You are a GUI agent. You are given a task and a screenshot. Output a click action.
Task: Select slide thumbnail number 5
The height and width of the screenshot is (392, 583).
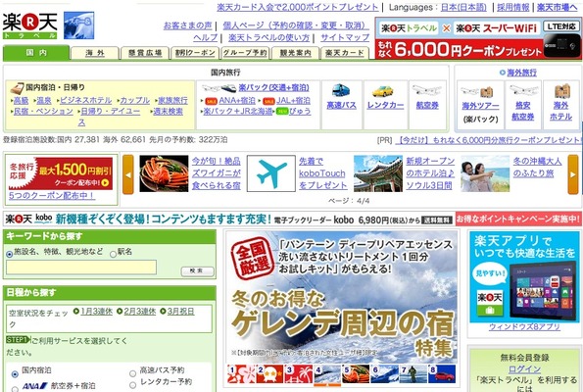tap(356, 374)
